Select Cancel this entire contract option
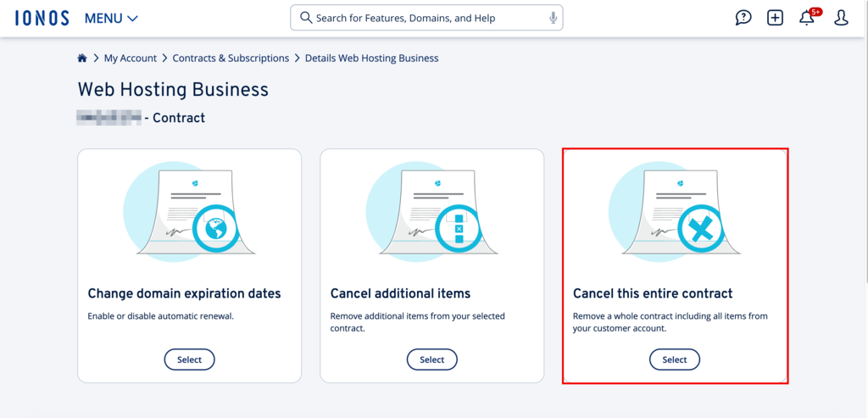 click(x=674, y=359)
